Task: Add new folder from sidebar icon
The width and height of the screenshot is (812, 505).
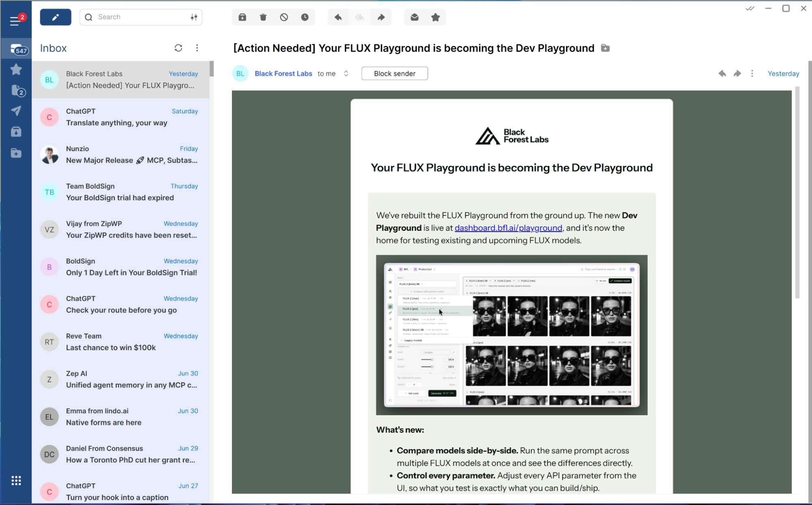Action: (16, 153)
